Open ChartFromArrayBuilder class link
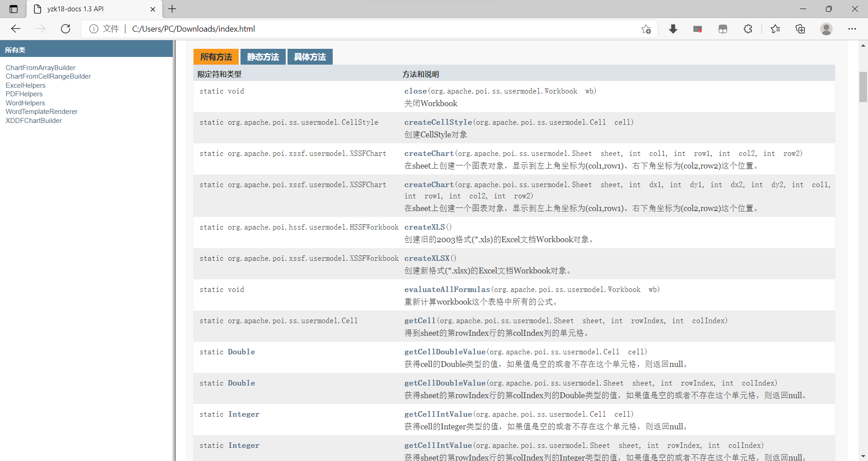The width and height of the screenshot is (868, 461). (41, 68)
